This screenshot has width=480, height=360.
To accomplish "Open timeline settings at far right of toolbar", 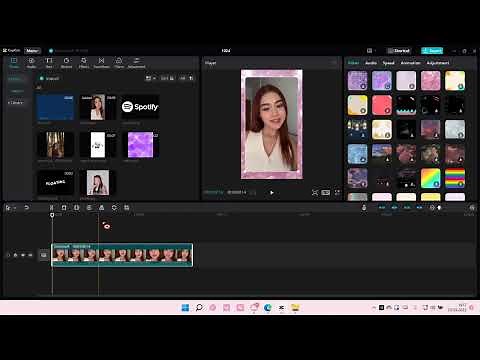I will pyautogui.click(x=472, y=208).
